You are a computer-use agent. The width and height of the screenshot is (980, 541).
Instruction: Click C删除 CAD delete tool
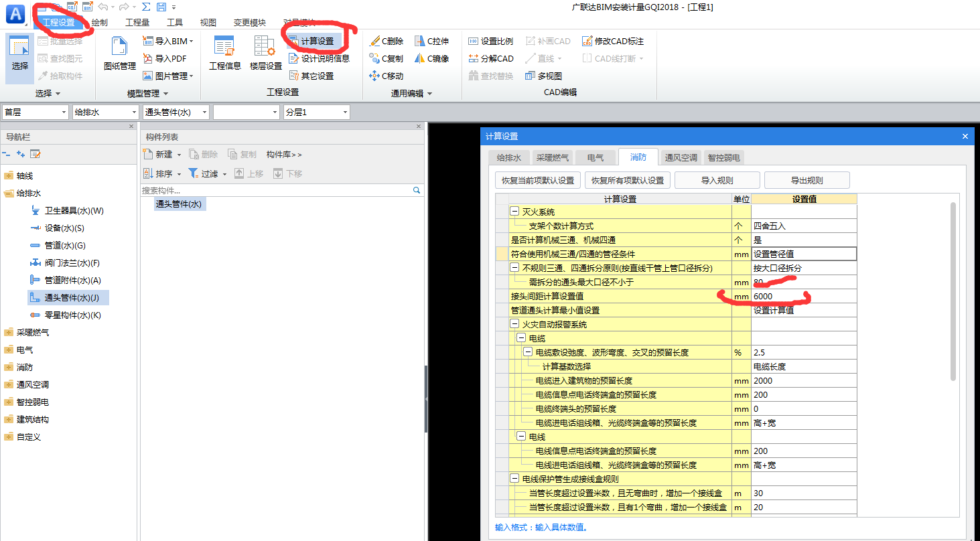tap(387, 41)
